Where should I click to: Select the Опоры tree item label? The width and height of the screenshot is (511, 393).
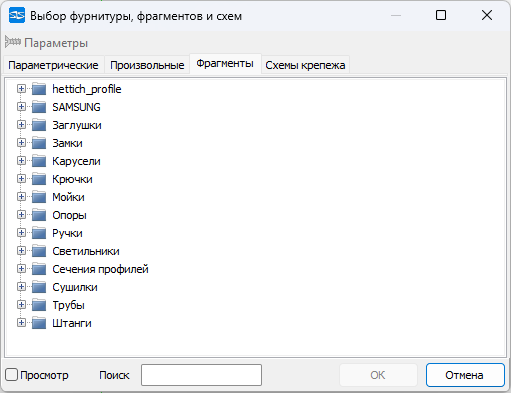[x=69, y=215]
